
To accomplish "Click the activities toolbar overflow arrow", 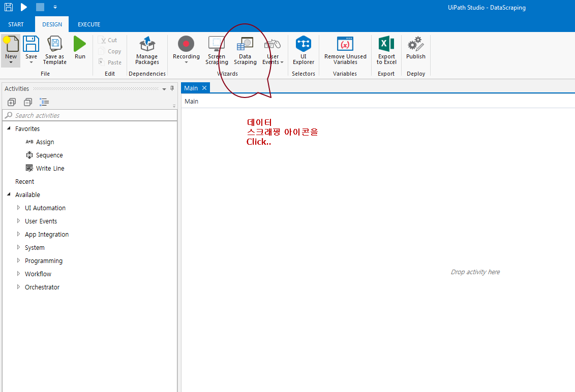I will coord(174,106).
